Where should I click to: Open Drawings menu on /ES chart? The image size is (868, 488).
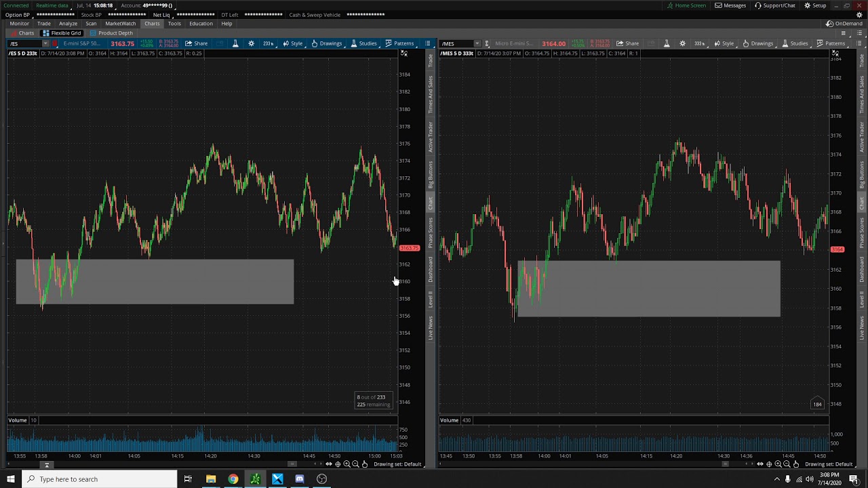tap(327, 43)
